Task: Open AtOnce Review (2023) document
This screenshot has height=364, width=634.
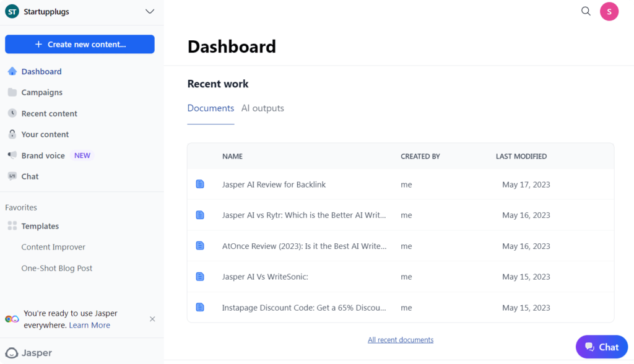Action: (304, 246)
